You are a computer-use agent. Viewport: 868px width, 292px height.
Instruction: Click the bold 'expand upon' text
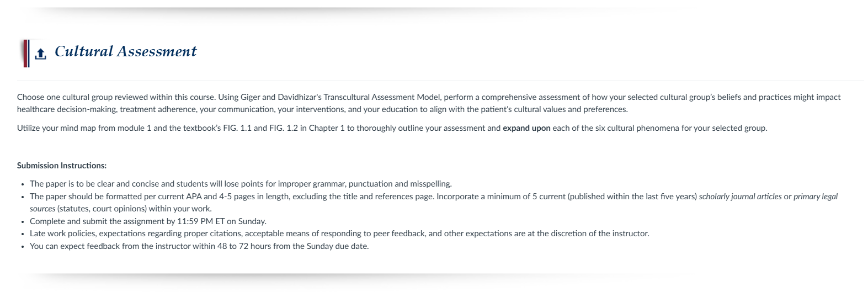(x=526, y=128)
